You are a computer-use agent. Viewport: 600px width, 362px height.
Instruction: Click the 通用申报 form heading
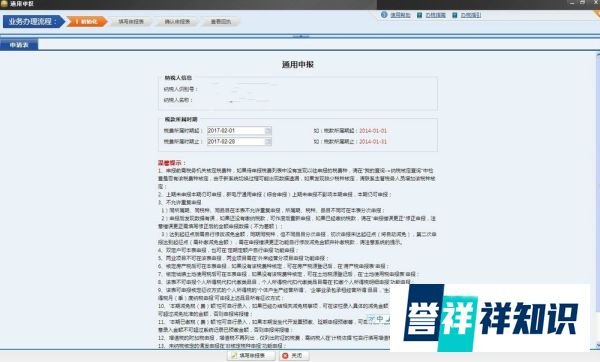[298, 64]
